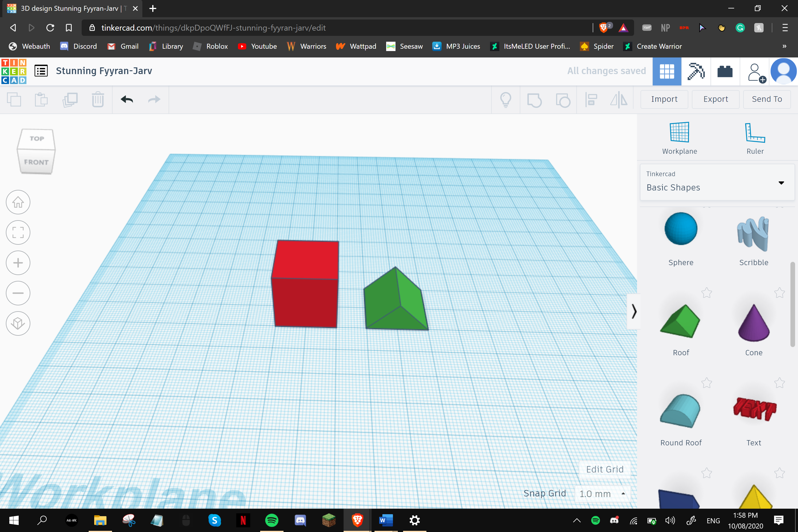Viewport: 798px width, 532px height.
Task: Click the Export button
Action: pos(715,99)
